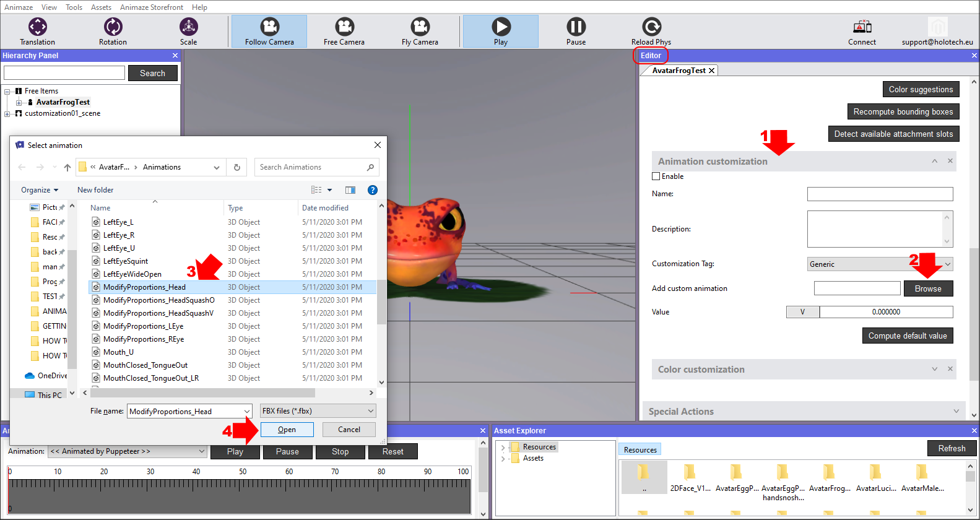Click the Reload Phys icon
Image resolution: width=980 pixels, height=520 pixels.
point(651,27)
